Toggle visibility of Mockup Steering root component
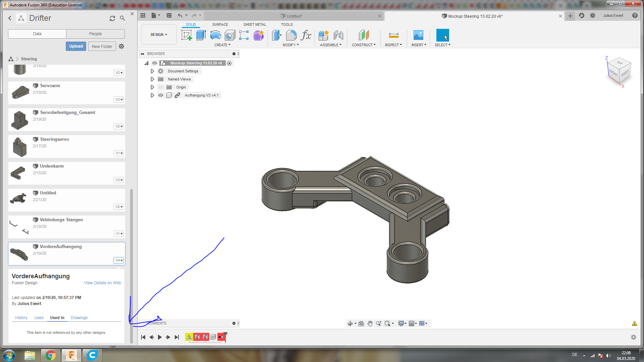 pos(155,63)
